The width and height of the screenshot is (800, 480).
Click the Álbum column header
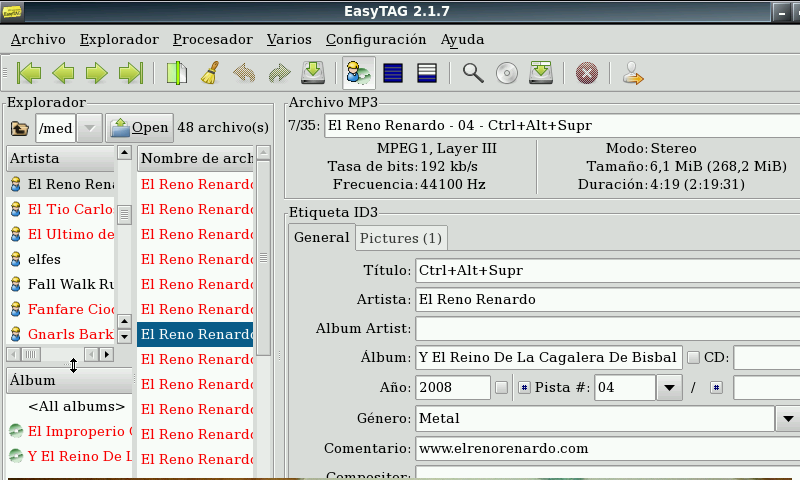tap(69, 381)
